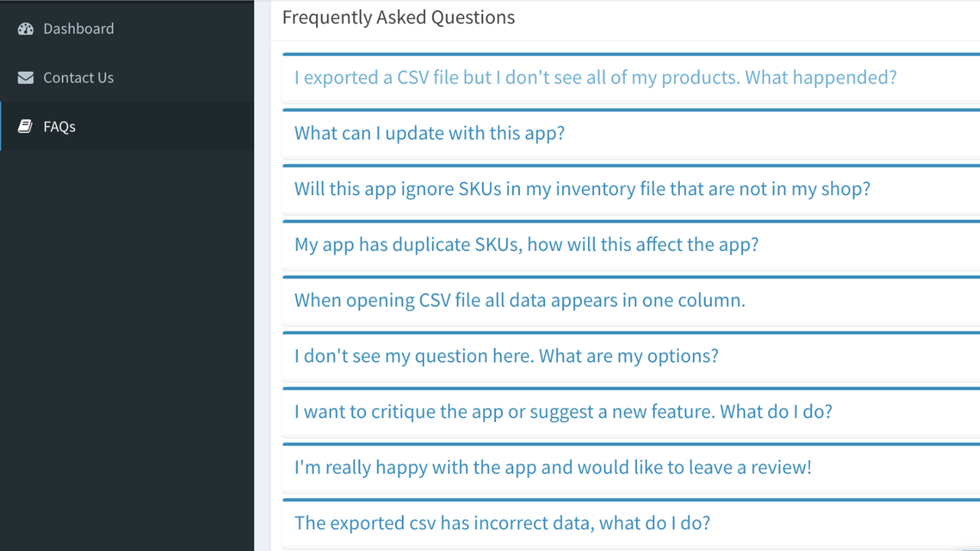Open the incorrect exported csv data FAQ
Viewport: 980px width, 551px height.
[x=502, y=523]
